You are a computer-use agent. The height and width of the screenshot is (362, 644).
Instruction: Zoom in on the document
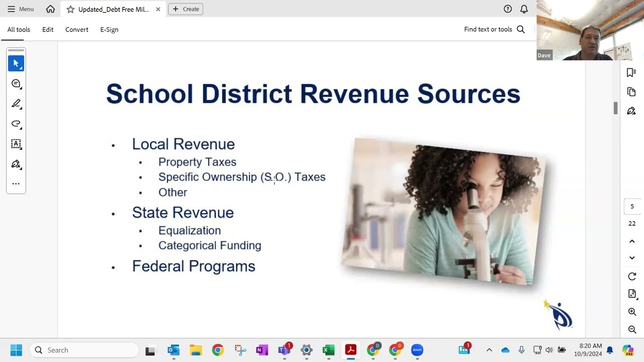coord(632,312)
